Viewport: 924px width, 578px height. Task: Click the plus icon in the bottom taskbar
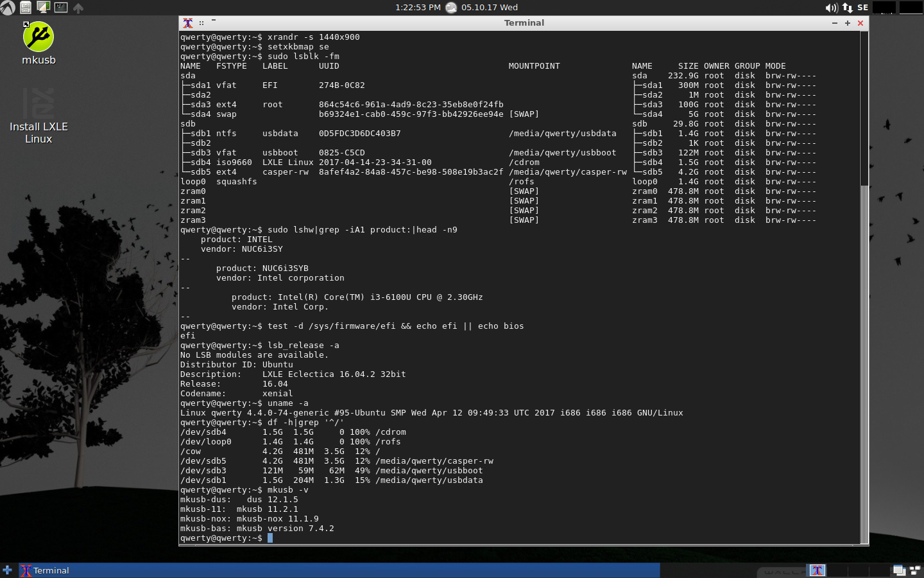coord(8,570)
